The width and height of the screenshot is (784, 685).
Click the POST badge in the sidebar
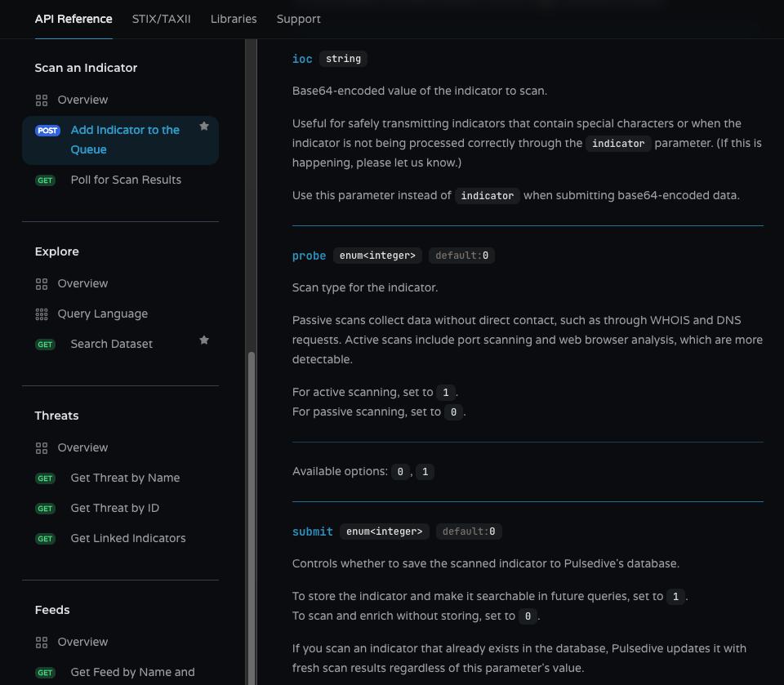(x=47, y=131)
